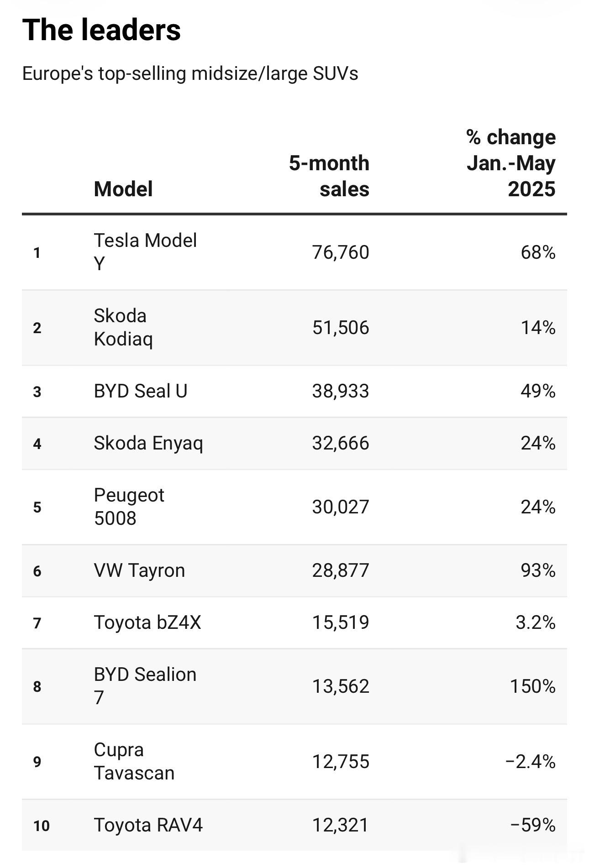Click the Toyota RAV4 model name
This screenshot has height=868, width=589.
click(x=148, y=825)
